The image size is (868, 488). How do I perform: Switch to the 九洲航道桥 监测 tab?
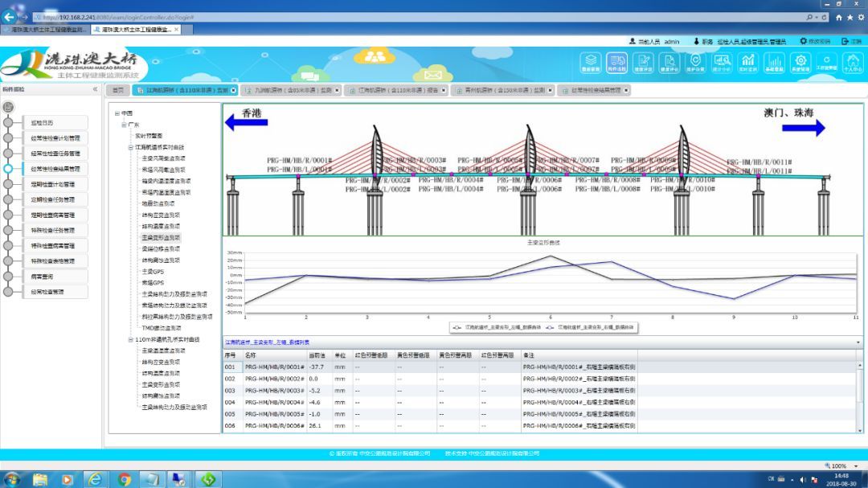[289, 90]
